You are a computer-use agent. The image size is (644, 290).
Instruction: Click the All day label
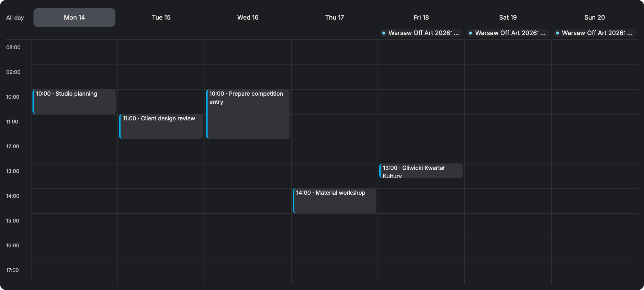[15, 18]
